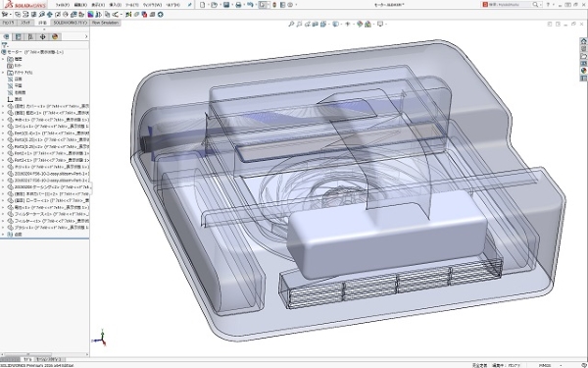Image resolution: width=588 pixels, height=368 pixels.
Task: Click the Save icon in the top toolbar
Action: 226,5
